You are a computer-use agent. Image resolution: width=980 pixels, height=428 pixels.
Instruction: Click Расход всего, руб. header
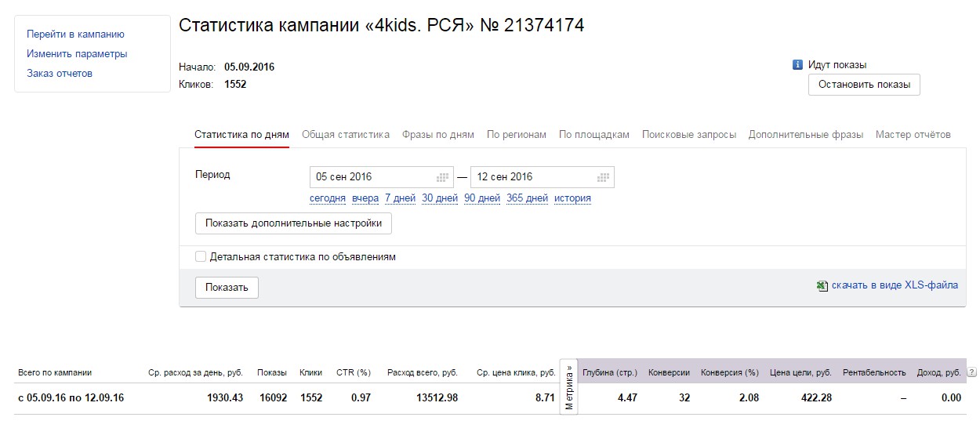(x=423, y=373)
